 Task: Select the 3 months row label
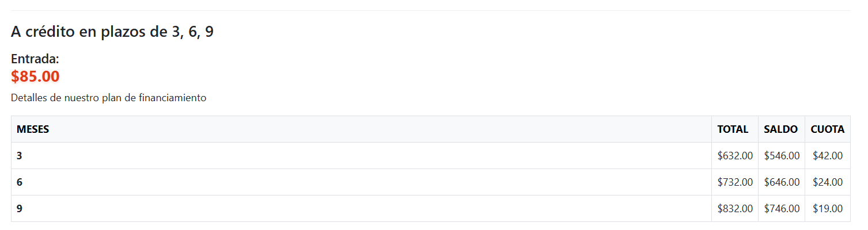coord(20,155)
